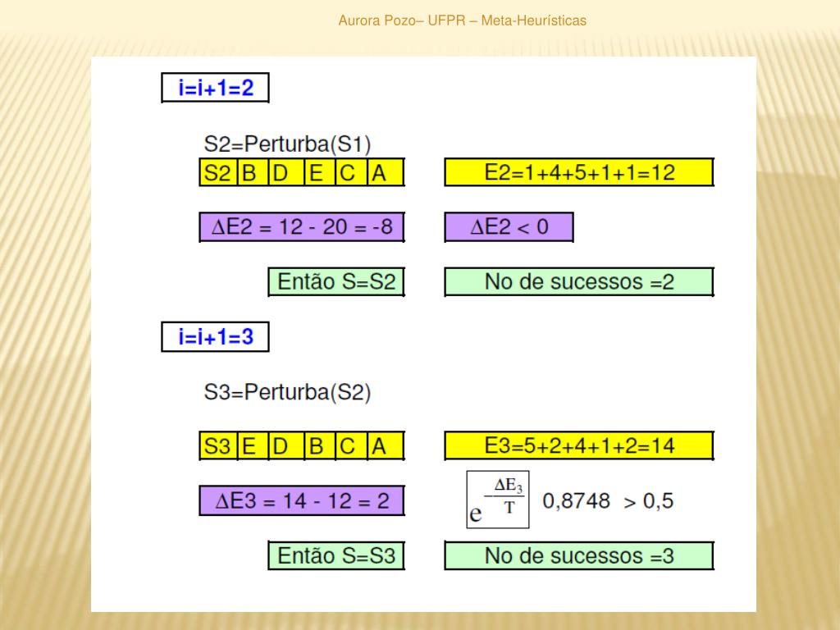Click cell 'D' in the S2 row

click(x=286, y=172)
